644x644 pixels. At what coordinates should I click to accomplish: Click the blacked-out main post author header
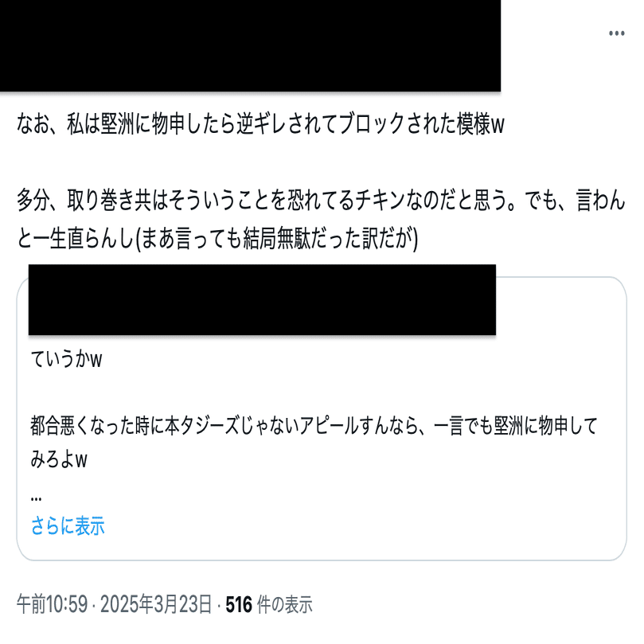coord(250,45)
